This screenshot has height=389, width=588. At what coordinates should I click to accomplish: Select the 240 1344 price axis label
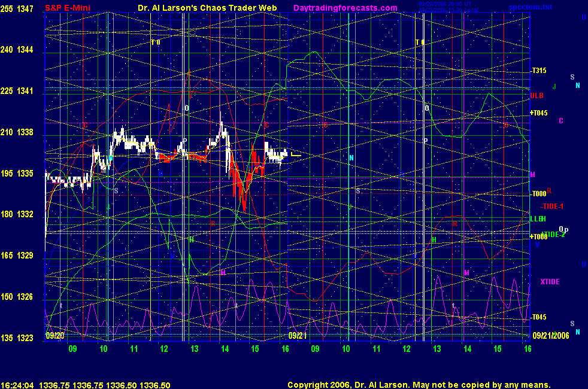point(17,50)
